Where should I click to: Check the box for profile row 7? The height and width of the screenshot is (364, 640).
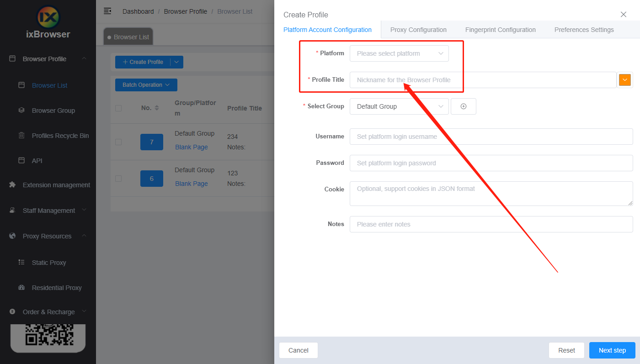[118, 142]
